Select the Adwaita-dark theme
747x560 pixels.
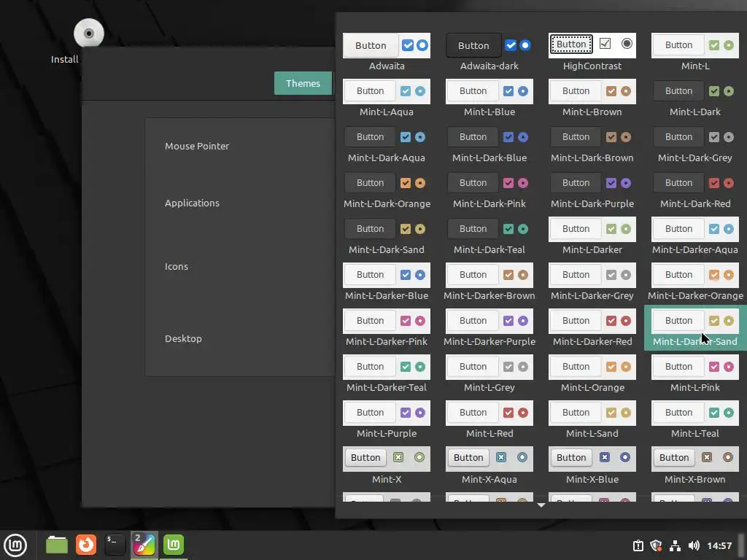tap(489, 52)
